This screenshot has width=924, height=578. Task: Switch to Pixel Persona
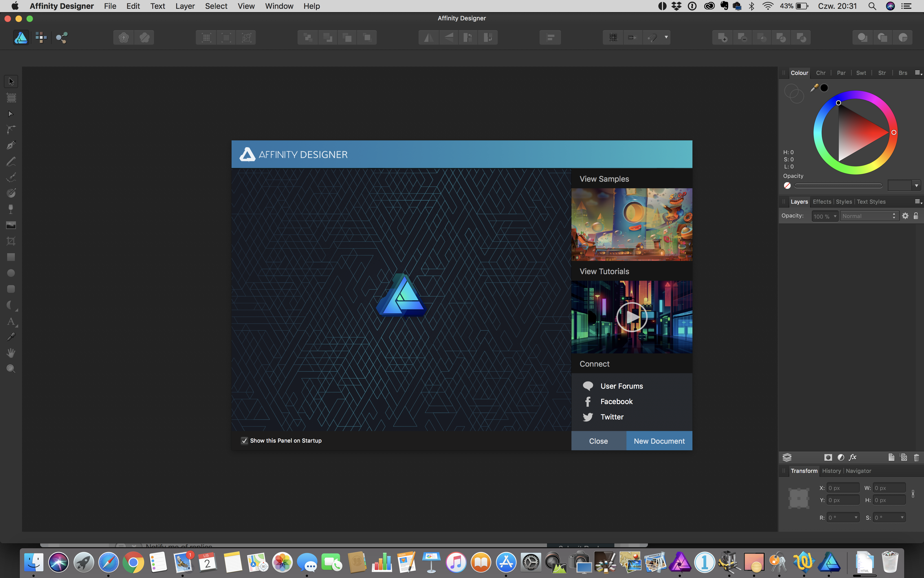pos(41,37)
